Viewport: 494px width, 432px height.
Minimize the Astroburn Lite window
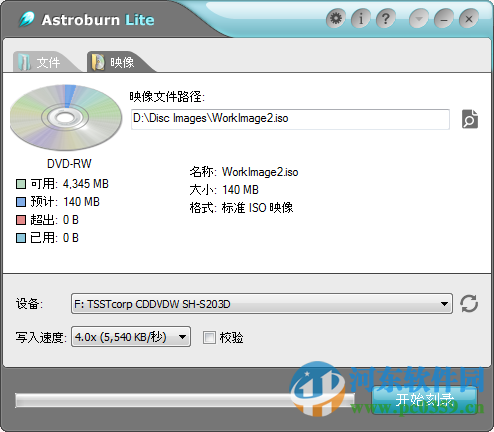pyautogui.click(x=444, y=19)
